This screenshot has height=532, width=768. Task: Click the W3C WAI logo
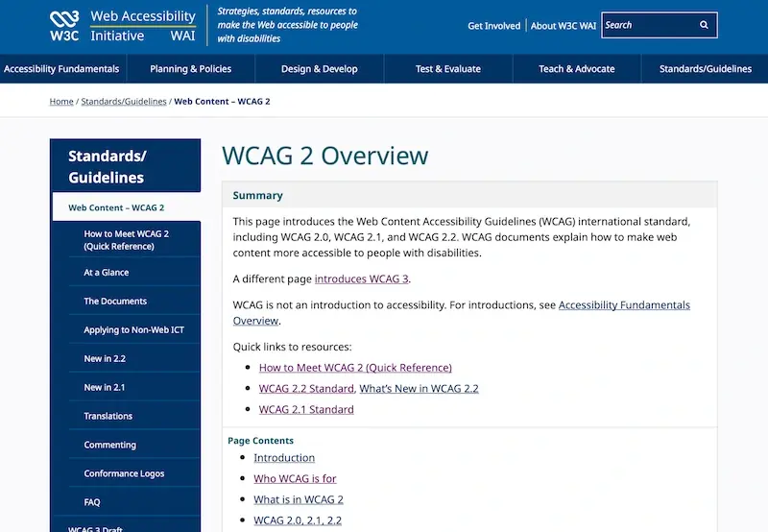coord(123,26)
